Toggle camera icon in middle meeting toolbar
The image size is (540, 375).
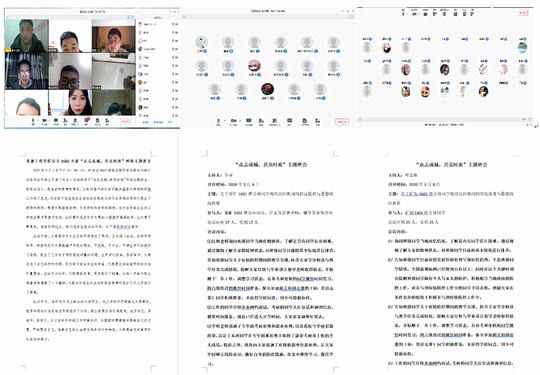(x=233, y=121)
